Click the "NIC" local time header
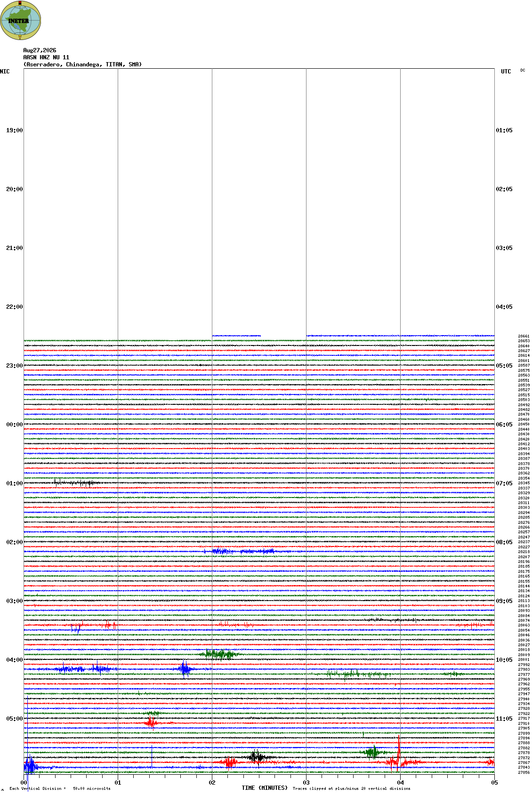Screen dimensions: 532x795 tap(5, 72)
